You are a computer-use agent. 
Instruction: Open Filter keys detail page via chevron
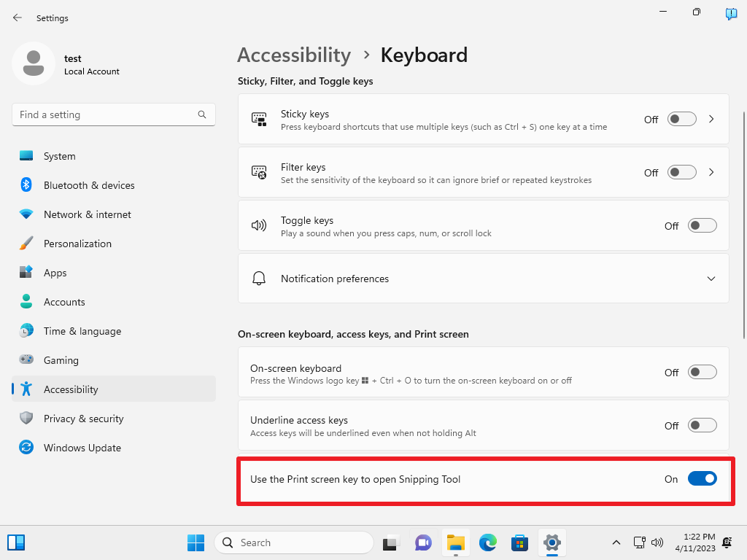click(711, 172)
